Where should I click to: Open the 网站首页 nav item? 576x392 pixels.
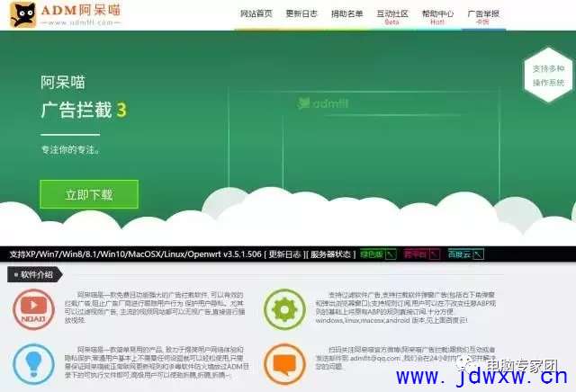tap(256, 14)
